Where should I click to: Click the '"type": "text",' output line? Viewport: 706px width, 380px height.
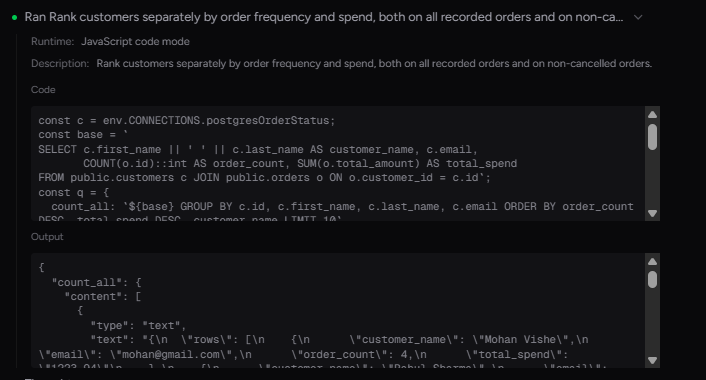pyautogui.click(x=138, y=325)
